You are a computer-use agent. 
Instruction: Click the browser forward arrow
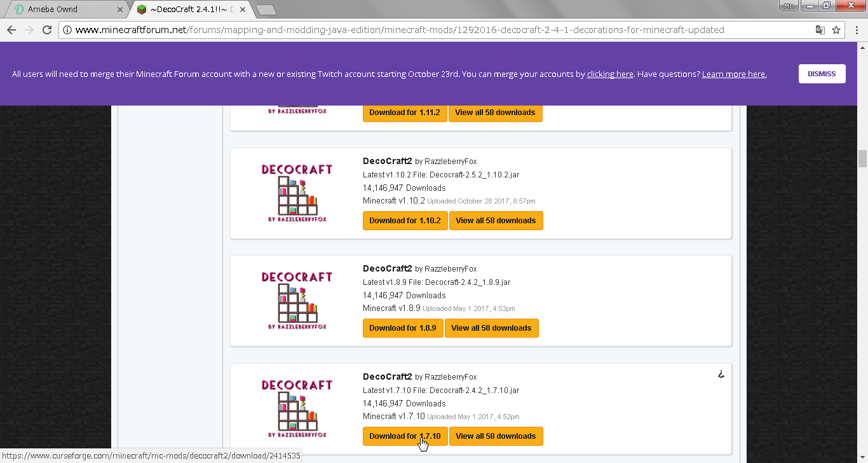pos(29,30)
